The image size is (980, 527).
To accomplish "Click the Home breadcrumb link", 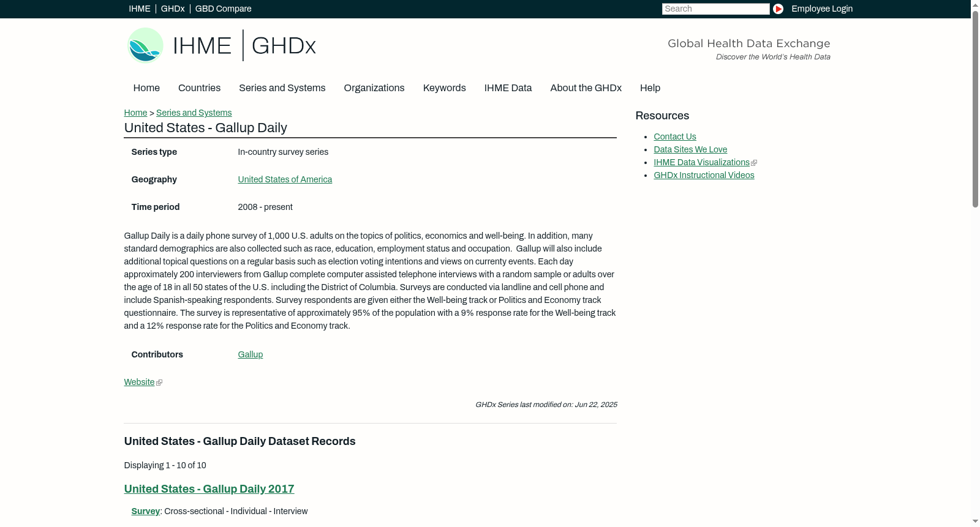I will 135,113.
